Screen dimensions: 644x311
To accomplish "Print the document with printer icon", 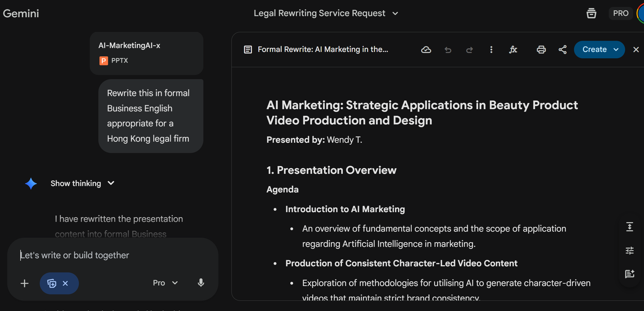I will click(x=541, y=50).
